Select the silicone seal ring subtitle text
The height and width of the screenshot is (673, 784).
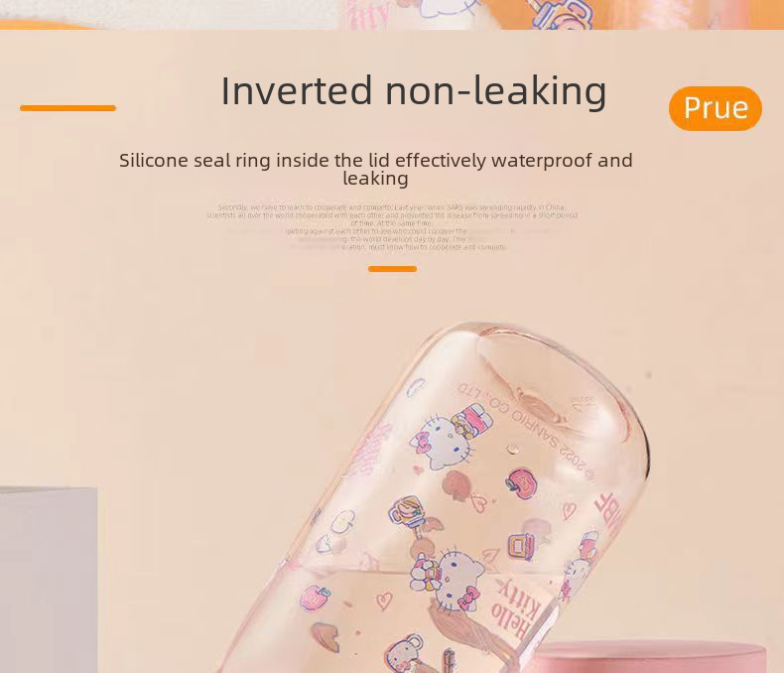click(x=375, y=169)
